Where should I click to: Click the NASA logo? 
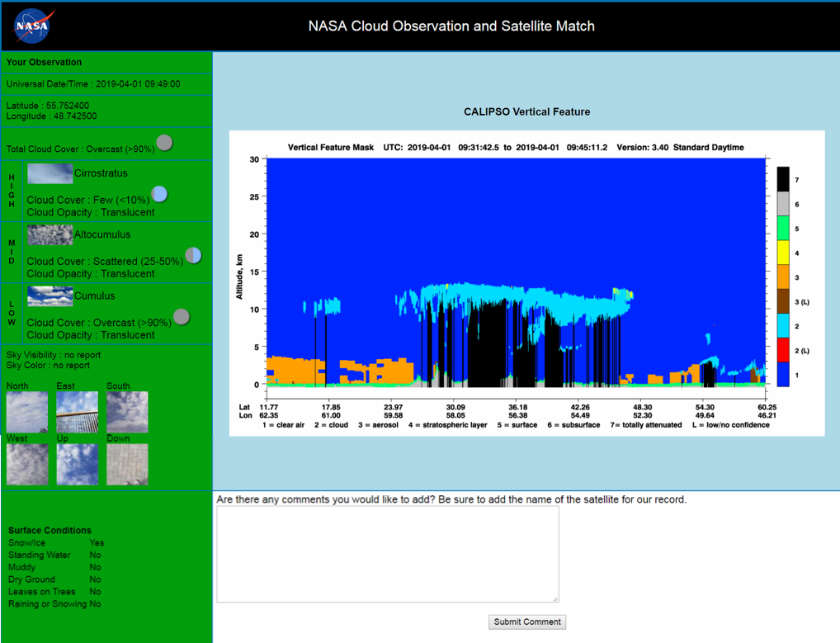coord(33,26)
